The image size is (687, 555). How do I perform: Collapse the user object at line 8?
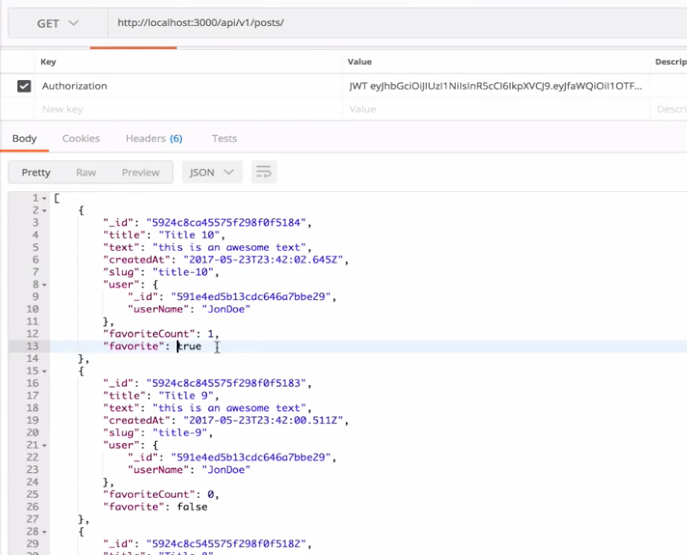(44, 285)
